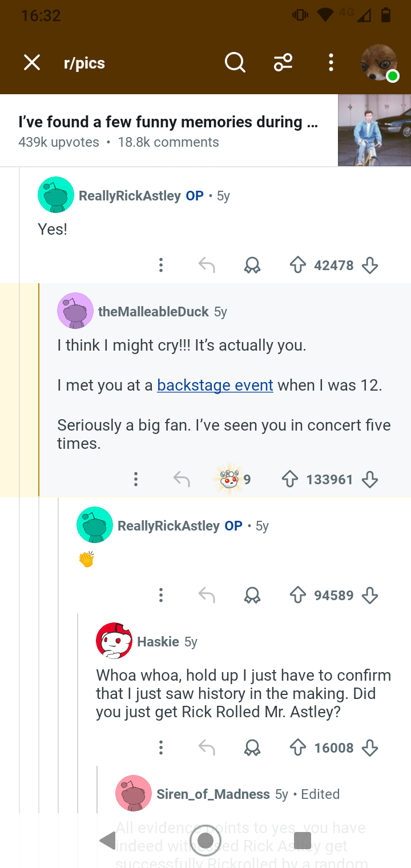This screenshot has width=411, height=868.
Task: Award Haskie's comment
Action: pos(252,748)
